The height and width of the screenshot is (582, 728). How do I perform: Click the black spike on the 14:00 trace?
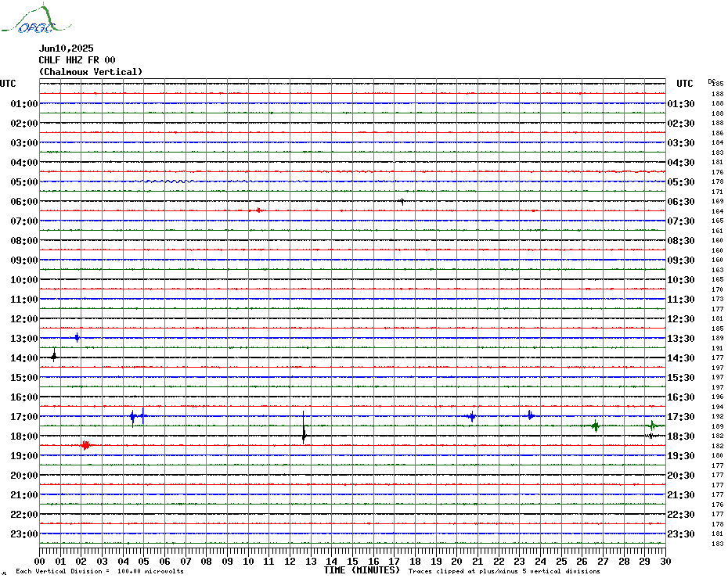(54, 356)
